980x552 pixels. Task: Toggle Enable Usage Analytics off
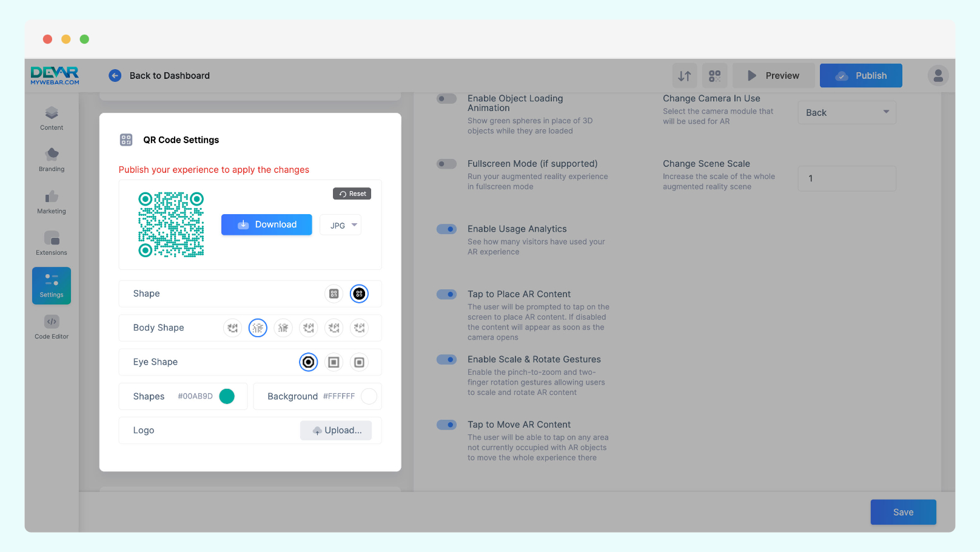[x=447, y=229]
